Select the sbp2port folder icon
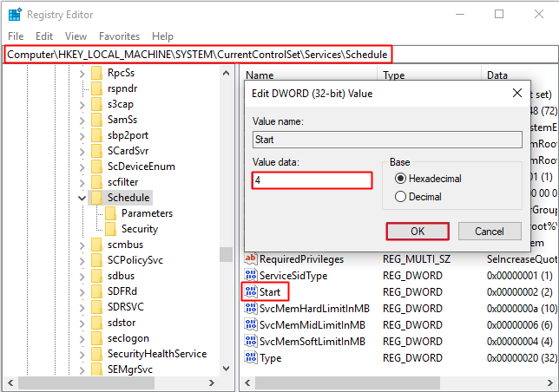Image resolution: width=559 pixels, height=392 pixels. (96, 135)
